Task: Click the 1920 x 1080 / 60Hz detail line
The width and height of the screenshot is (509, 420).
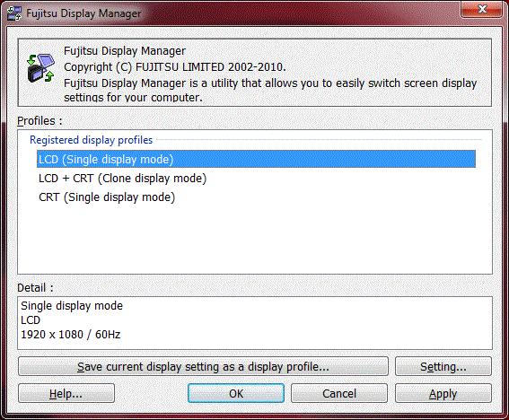Action: 70,335
